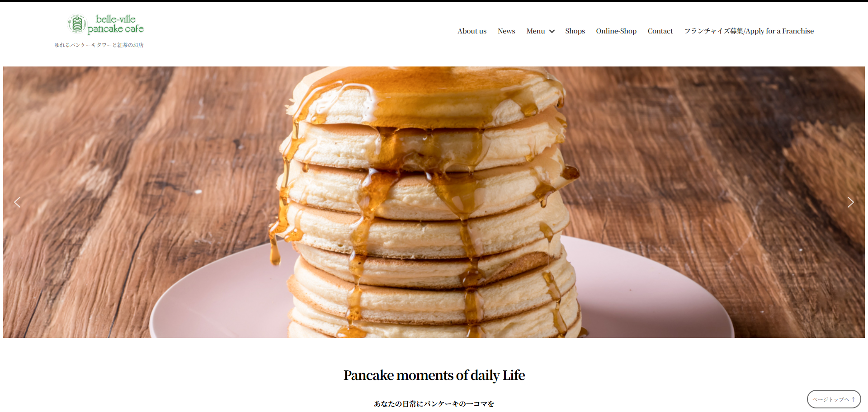Click the あなたの日常にパンケーキの一コマを subtitle
This screenshot has width=868, height=412.
click(x=434, y=403)
